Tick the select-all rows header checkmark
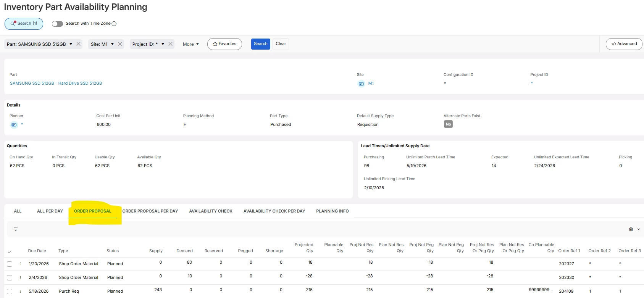This screenshot has height=298, width=644. 10,251
